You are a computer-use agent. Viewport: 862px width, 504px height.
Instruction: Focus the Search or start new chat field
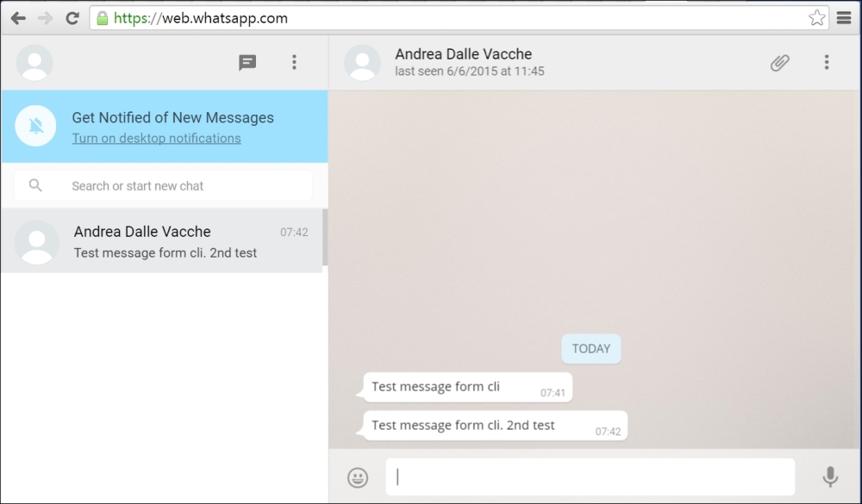(x=163, y=186)
